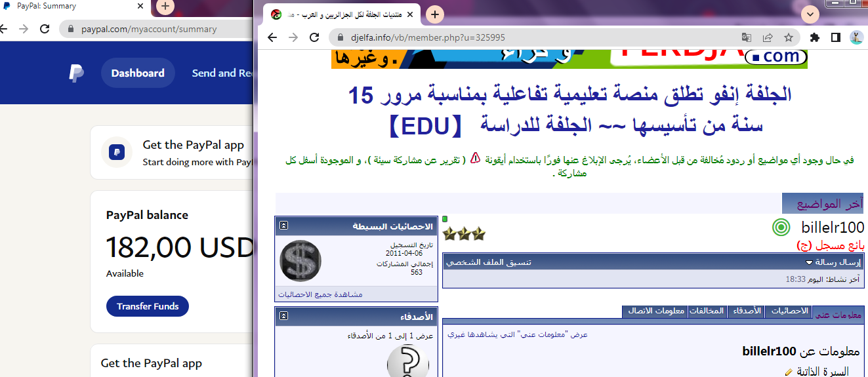Click the three gold stars reputation icon
The image size is (868, 377).
464,233
